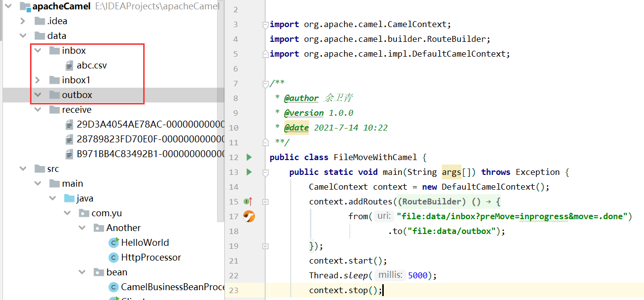Collapse the Another package
Image resolution: width=644 pixels, height=300 pixels.
pos(82,228)
